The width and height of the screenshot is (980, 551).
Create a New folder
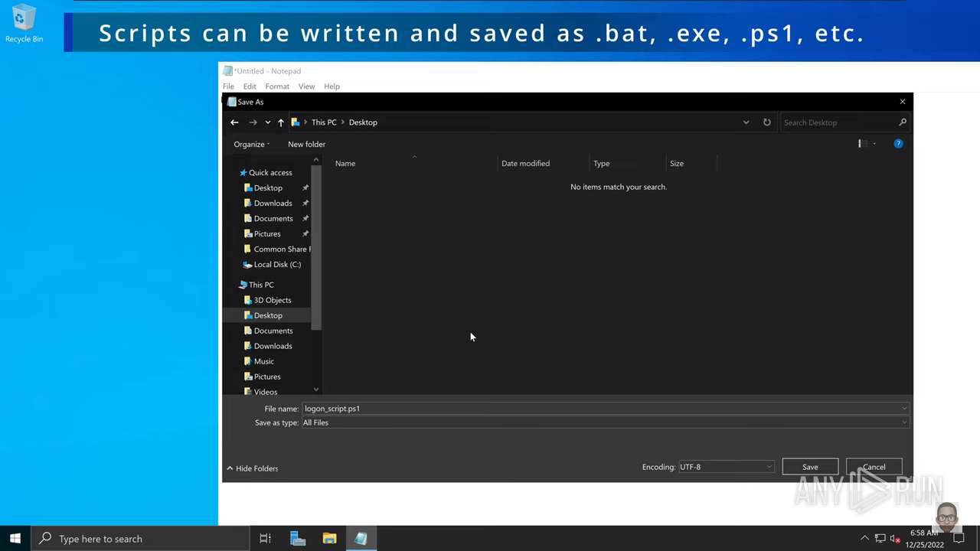tap(306, 144)
